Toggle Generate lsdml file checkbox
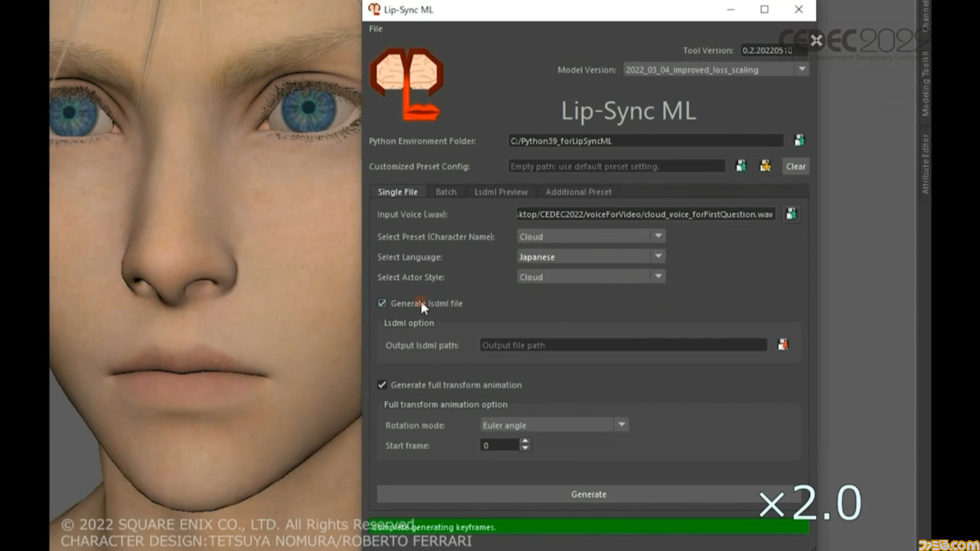Viewport: 980px width, 551px height. tap(382, 303)
